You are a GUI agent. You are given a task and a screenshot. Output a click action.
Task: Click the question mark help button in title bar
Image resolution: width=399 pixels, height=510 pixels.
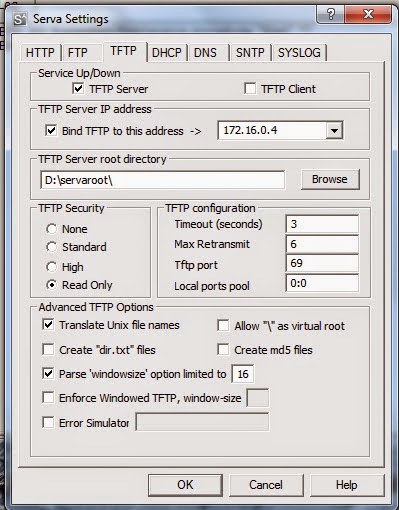point(330,14)
